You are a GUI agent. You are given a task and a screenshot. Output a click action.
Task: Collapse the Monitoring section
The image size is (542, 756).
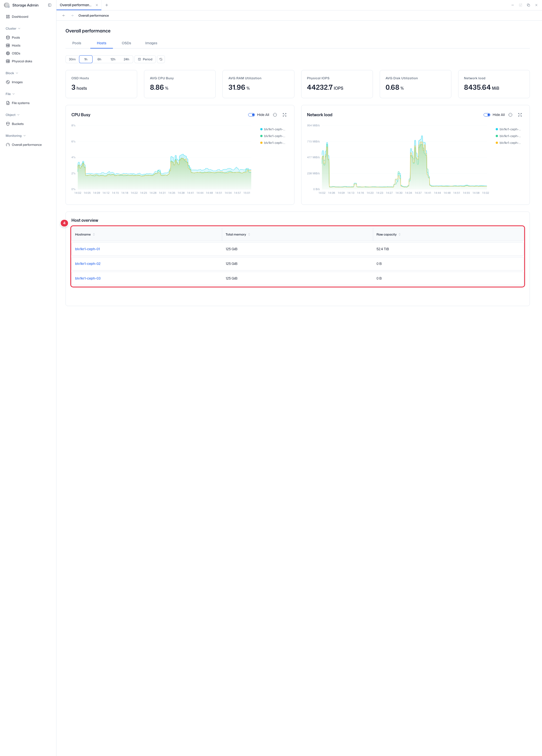coord(15,136)
